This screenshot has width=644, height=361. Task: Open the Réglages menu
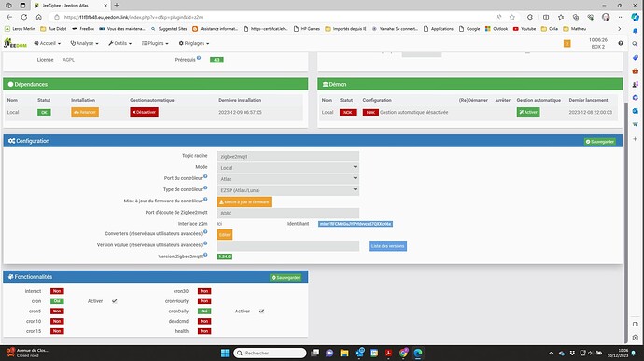coord(194,43)
